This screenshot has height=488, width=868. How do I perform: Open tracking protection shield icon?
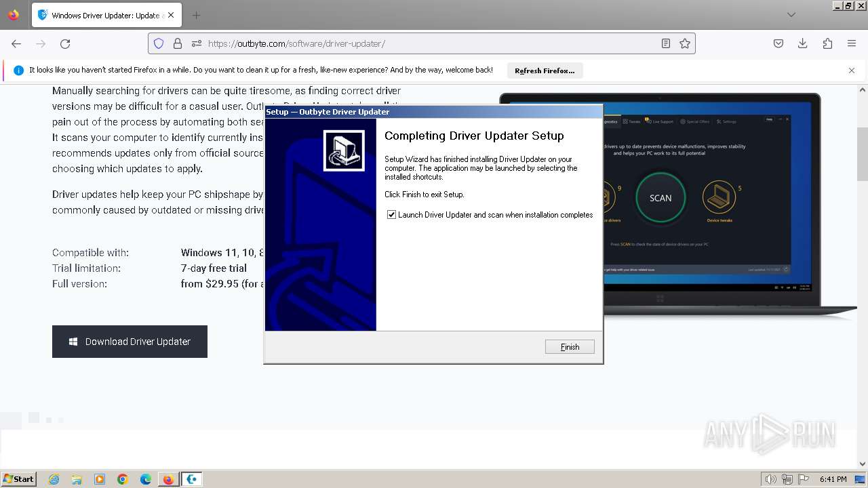[x=159, y=43]
